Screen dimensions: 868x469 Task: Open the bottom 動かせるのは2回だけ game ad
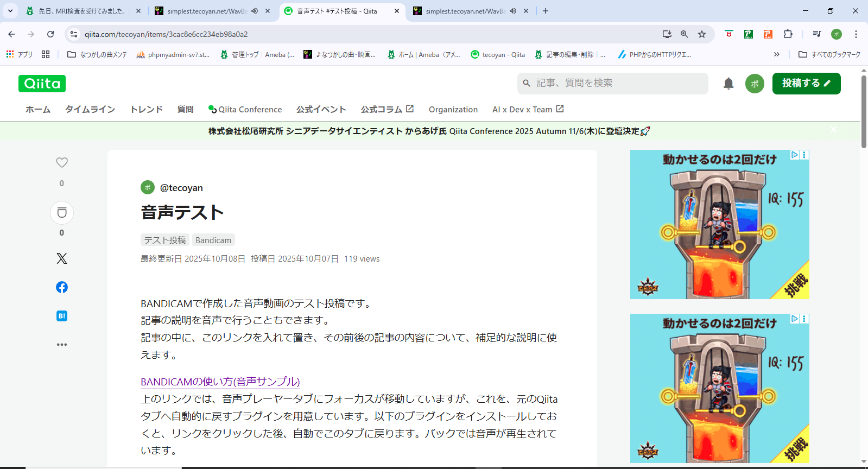click(720, 389)
